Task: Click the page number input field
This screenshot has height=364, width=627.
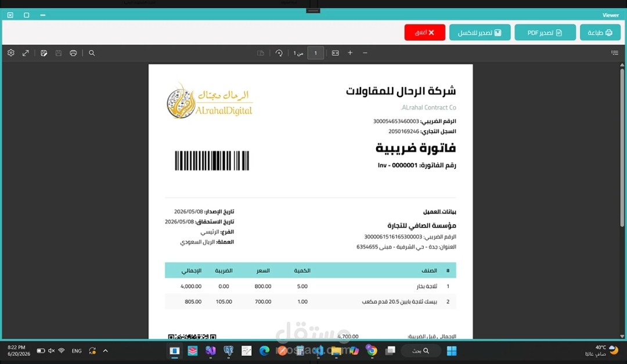Action: [x=315, y=53]
